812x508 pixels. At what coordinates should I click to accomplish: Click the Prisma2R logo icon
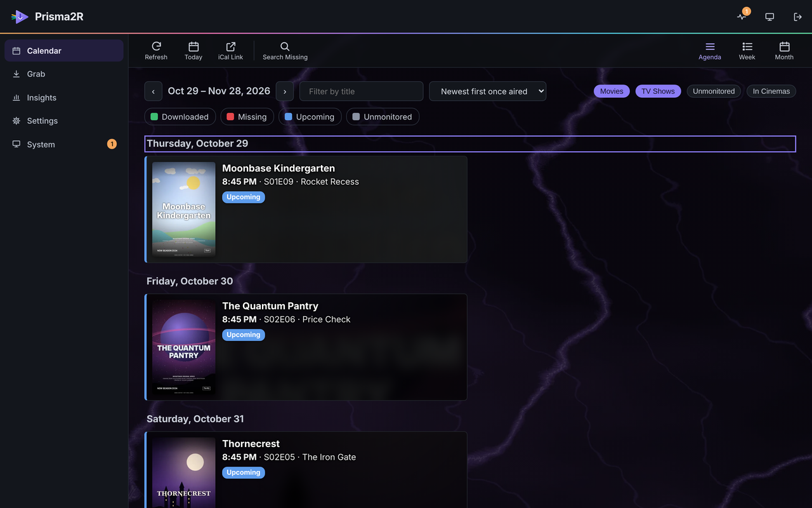20,17
